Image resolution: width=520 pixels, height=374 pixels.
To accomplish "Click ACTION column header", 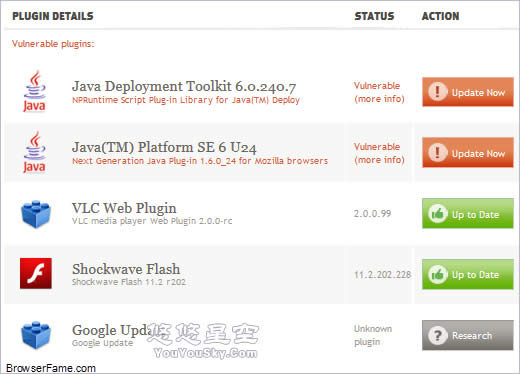I will (440, 16).
